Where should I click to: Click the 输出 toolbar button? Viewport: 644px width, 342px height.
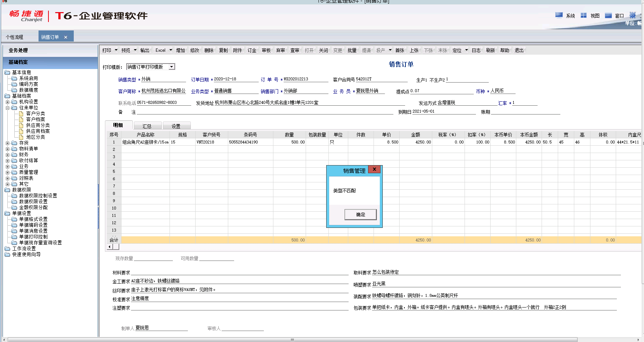[x=145, y=50]
